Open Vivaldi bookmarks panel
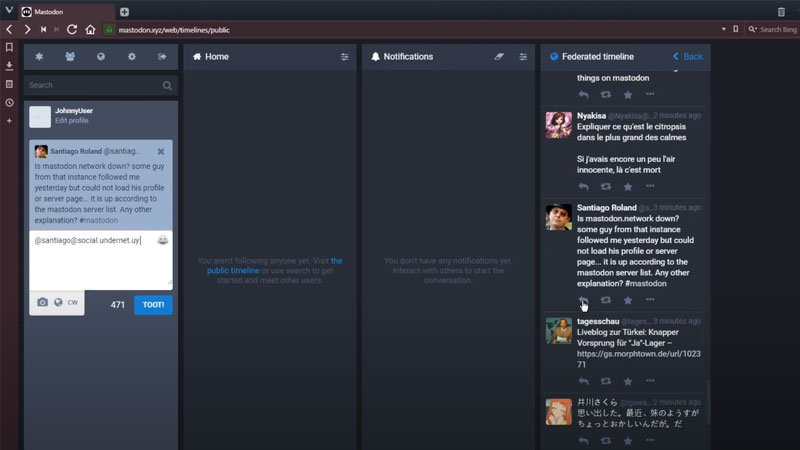Viewport: 800px width, 450px height. (9, 47)
